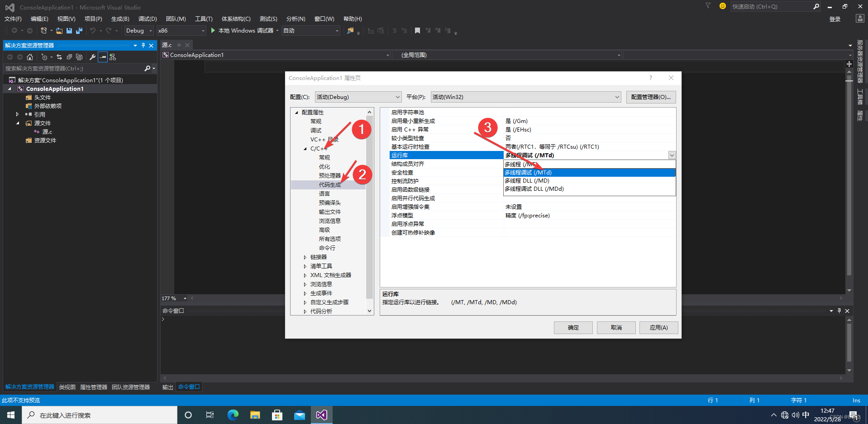This screenshot has height=424, width=868.
Task: Toggle the Preview Selected Items button
Action: coord(103,57)
